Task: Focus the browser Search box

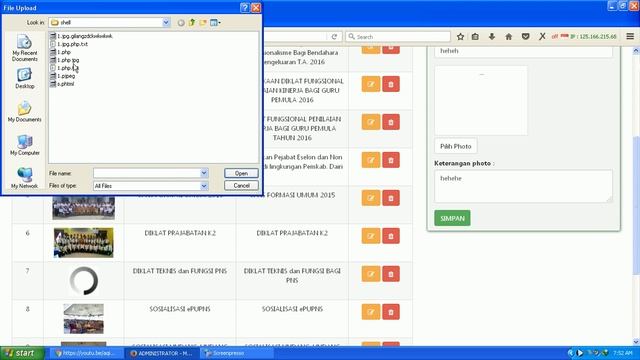Action: pos(398,37)
